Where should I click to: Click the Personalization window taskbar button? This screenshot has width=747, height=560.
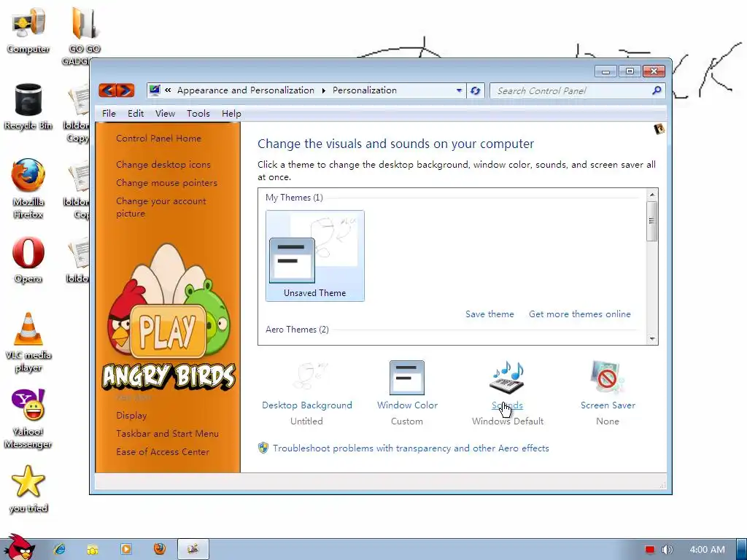(x=193, y=549)
